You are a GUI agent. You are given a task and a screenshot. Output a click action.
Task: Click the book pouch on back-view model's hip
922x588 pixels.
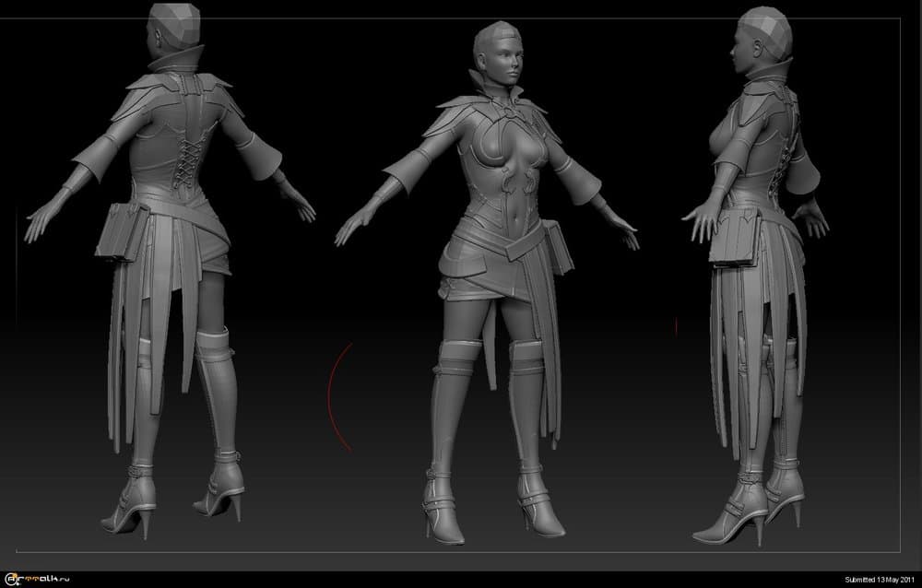click(x=122, y=230)
